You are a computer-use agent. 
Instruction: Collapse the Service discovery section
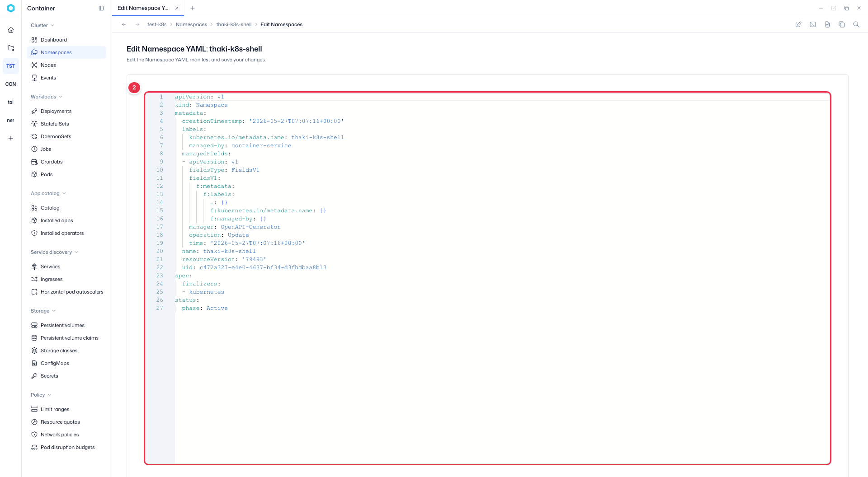click(55, 252)
